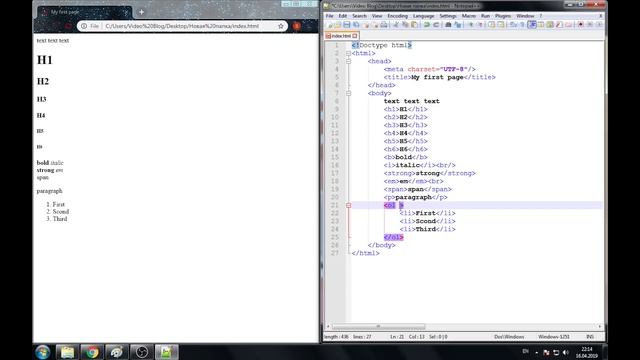Click the 'Dos\Windows' line ending in status bar
Image resolution: width=640 pixels, height=360 pixels.
pos(509,337)
